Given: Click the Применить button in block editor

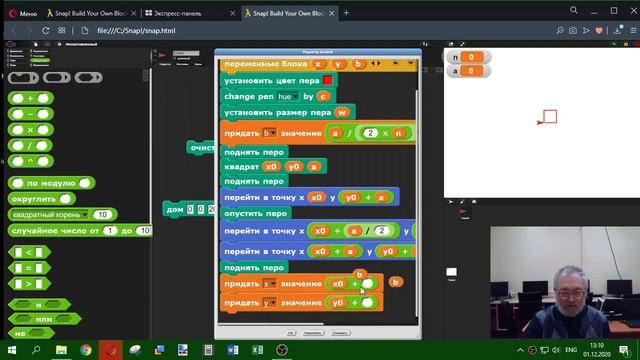Looking at the screenshot, I should [x=313, y=333].
